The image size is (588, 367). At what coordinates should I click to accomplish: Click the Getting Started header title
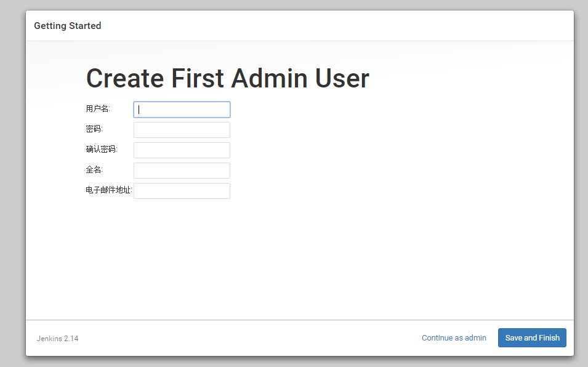click(x=68, y=26)
